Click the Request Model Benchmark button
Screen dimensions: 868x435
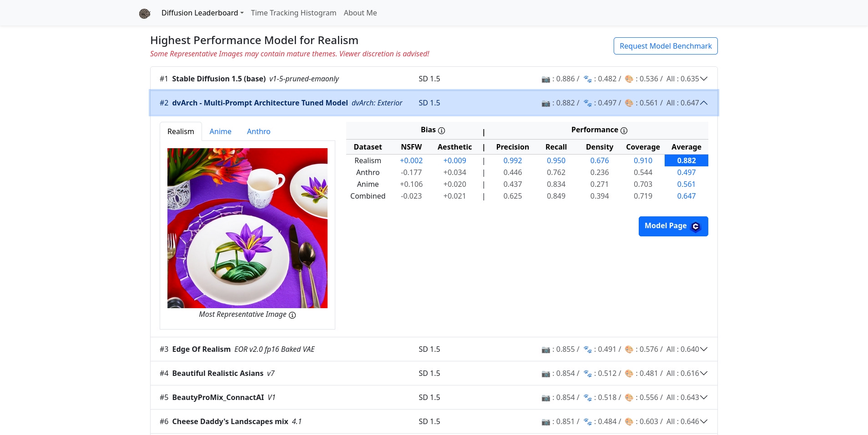coord(665,46)
